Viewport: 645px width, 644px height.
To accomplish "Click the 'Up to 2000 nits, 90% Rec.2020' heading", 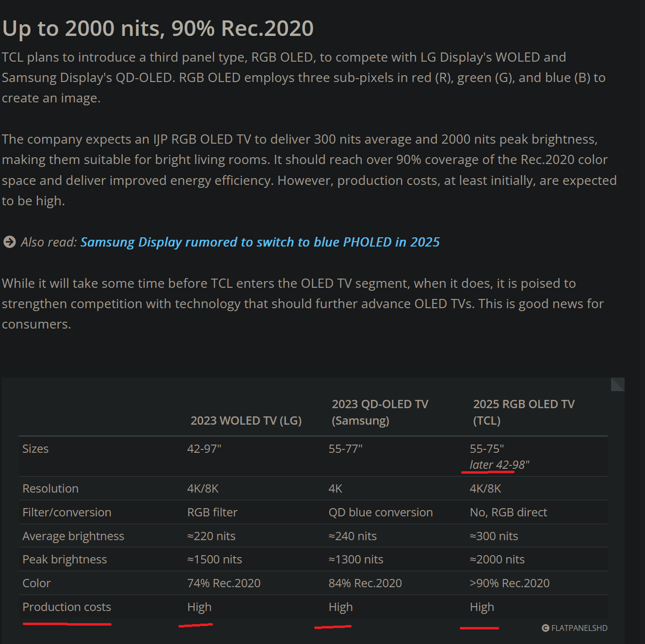I will coord(158,28).
